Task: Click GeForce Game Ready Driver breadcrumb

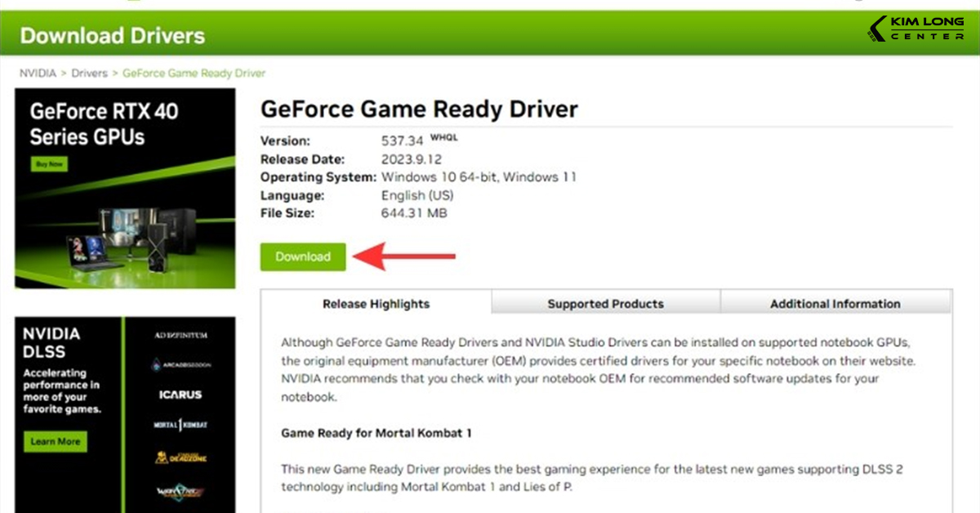Action: [x=194, y=74]
